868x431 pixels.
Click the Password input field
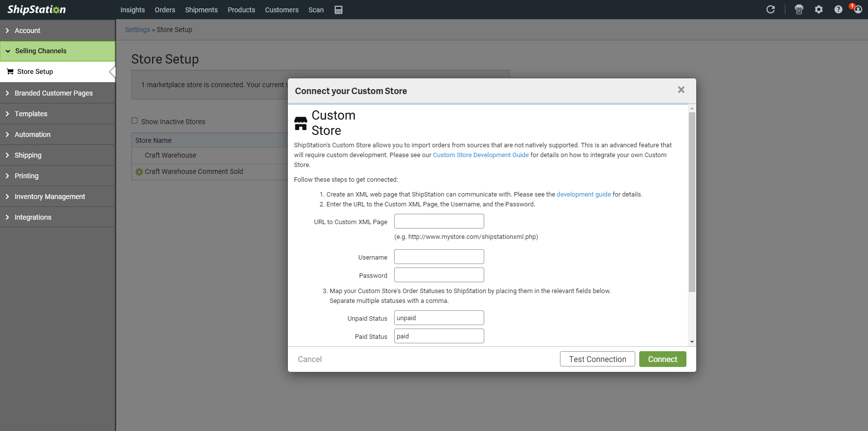click(x=439, y=275)
